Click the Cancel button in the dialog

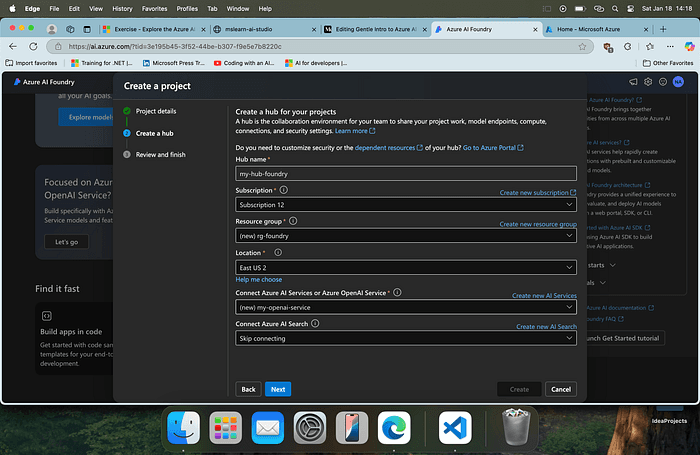[561, 389]
